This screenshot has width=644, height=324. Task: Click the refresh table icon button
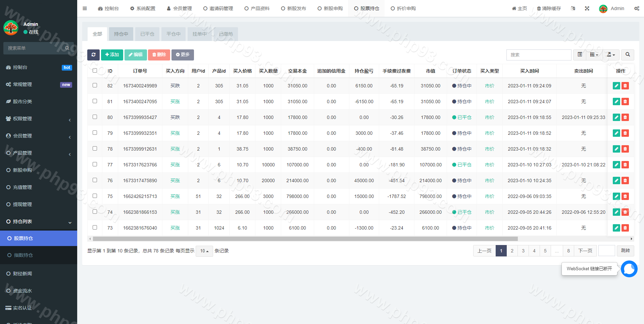[x=93, y=55]
